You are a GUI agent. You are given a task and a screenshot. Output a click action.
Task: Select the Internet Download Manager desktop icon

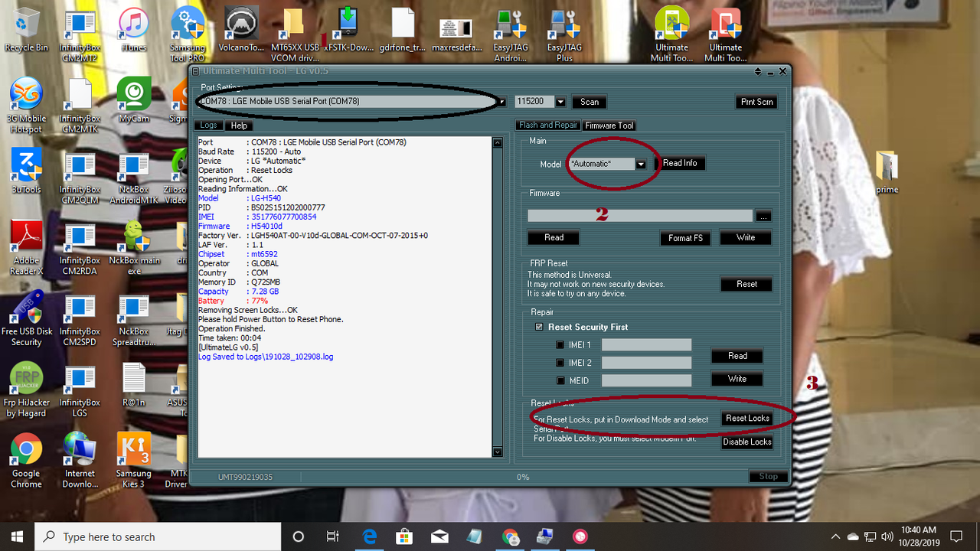[x=80, y=461]
